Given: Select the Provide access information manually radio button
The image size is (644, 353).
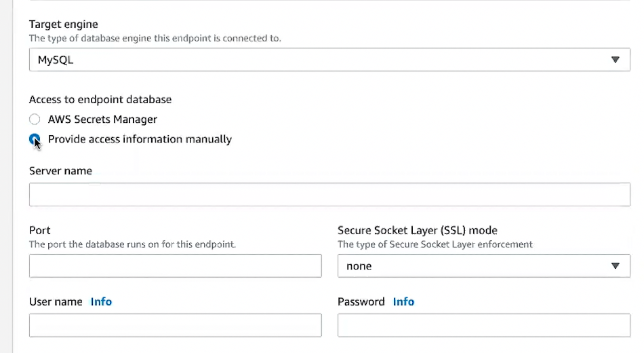Looking at the screenshot, I should click(35, 139).
